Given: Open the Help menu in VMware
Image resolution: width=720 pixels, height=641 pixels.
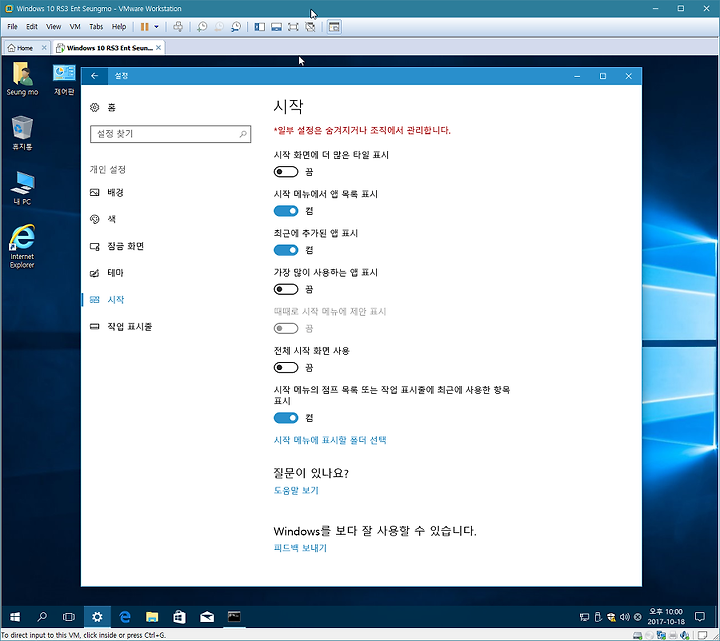Looking at the screenshot, I should point(119,27).
